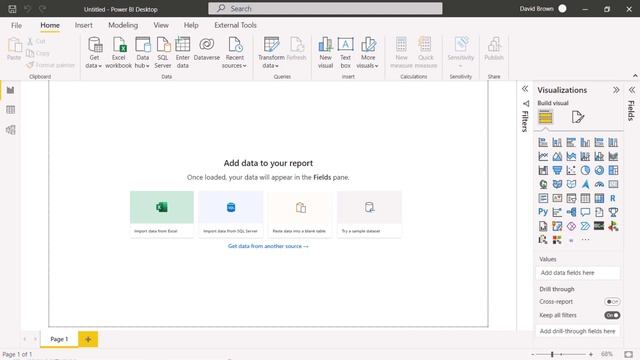Click Add drill-through fields here well
Image resolution: width=640 pixels, height=360 pixels.
pos(578,331)
